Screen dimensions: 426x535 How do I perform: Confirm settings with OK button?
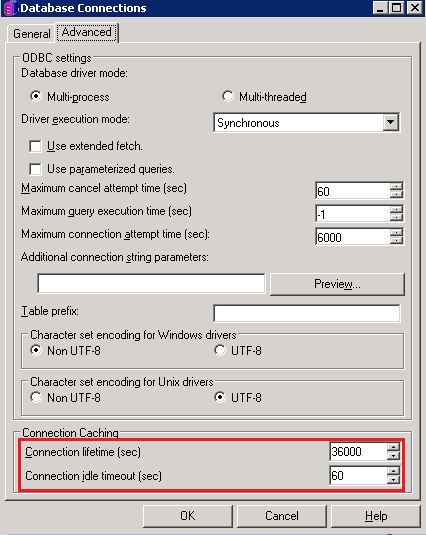pos(188,516)
